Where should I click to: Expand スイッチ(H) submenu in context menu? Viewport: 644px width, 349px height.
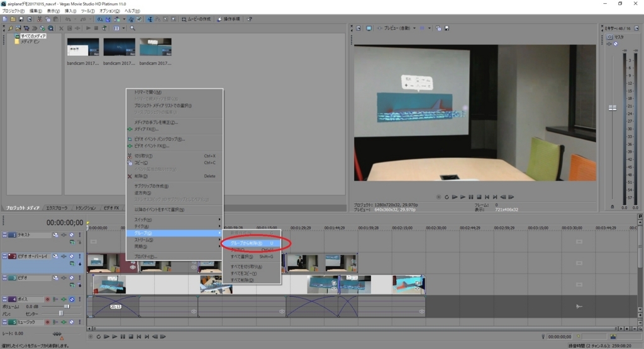(175, 219)
